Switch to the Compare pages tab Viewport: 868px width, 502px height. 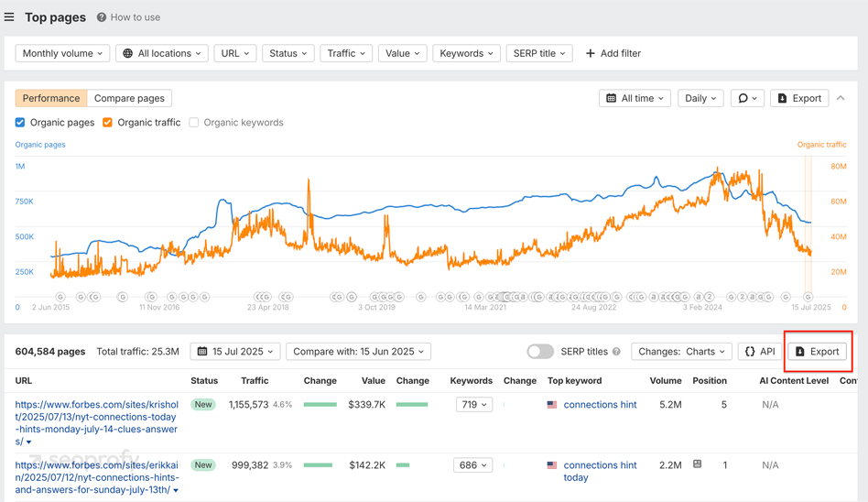click(x=129, y=98)
